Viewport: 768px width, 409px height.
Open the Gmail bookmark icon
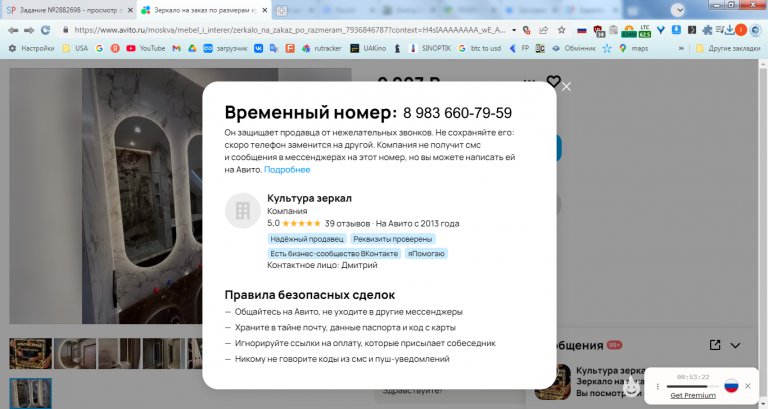(x=177, y=48)
